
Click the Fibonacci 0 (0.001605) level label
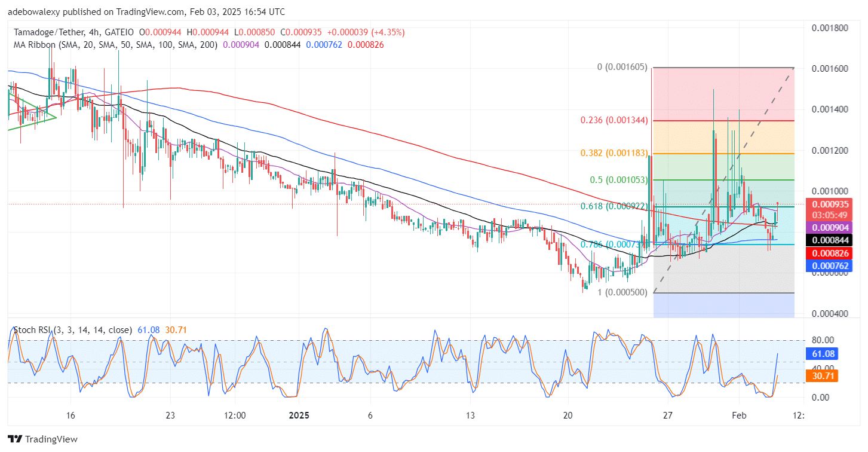click(x=623, y=67)
